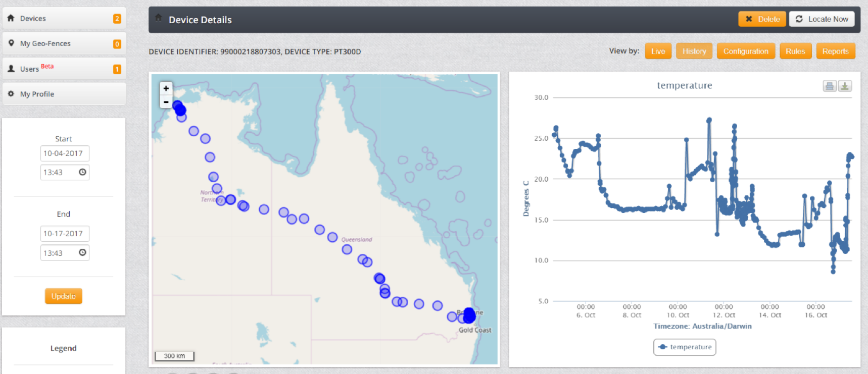Download the temperature chart

tap(845, 86)
